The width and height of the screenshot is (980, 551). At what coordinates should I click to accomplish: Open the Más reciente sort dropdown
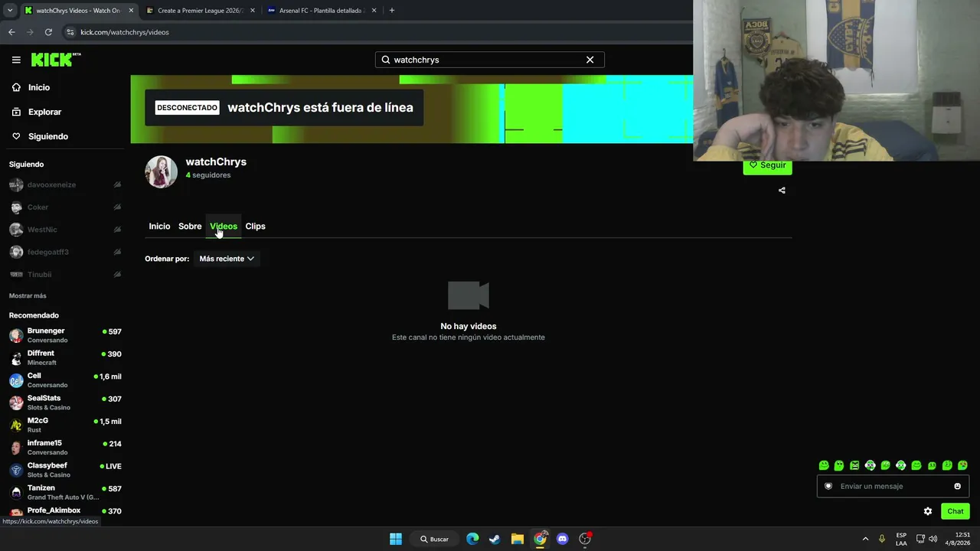pos(227,259)
